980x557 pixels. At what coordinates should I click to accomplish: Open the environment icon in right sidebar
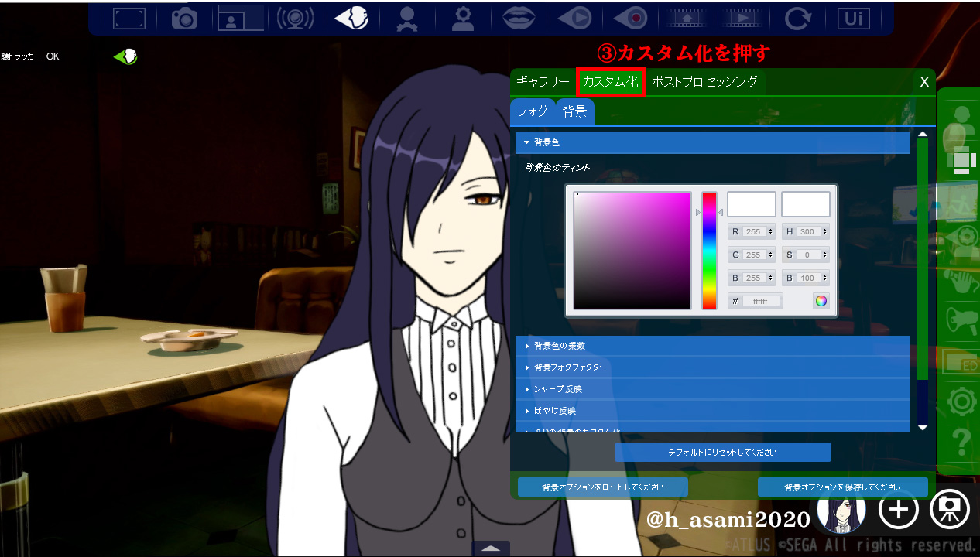(961, 203)
